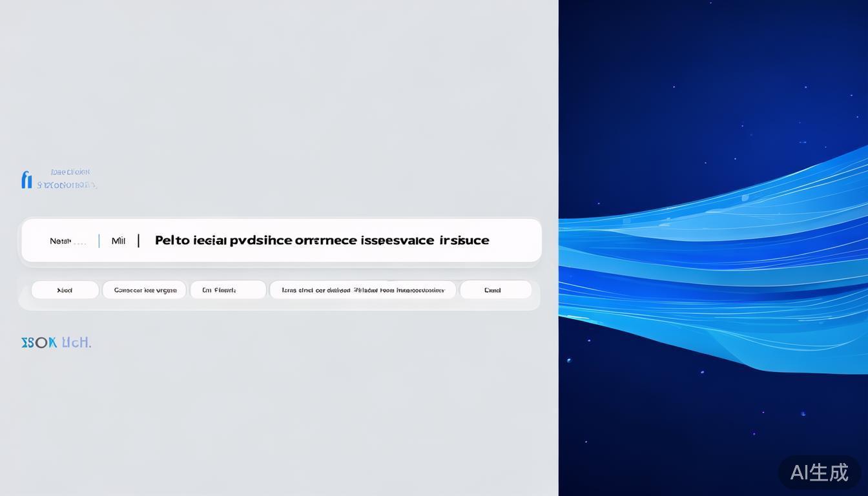Image resolution: width=868 pixels, height=496 pixels.
Task: Toggle the 'Xisd' filter chip
Action: pos(65,289)
